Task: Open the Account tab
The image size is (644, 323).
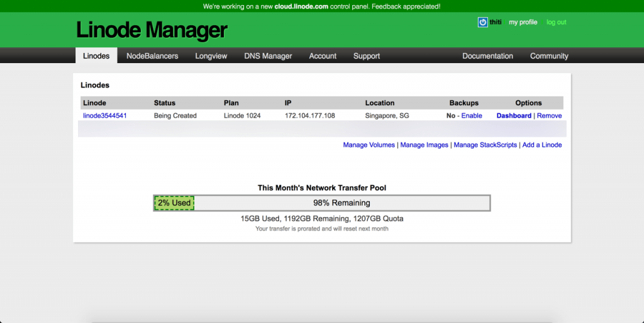Action: click(323, 56)
